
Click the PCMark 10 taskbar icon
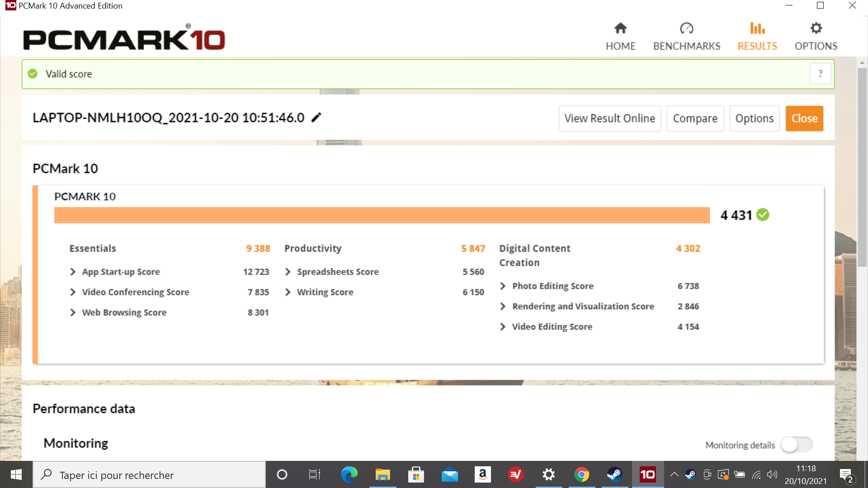(x=647, y=475)
